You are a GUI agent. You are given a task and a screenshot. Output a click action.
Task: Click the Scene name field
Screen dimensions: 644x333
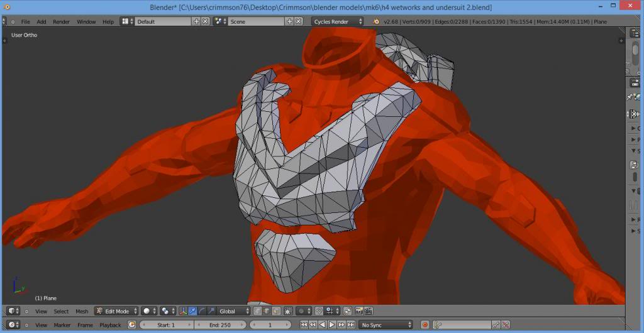pos(257,22)
